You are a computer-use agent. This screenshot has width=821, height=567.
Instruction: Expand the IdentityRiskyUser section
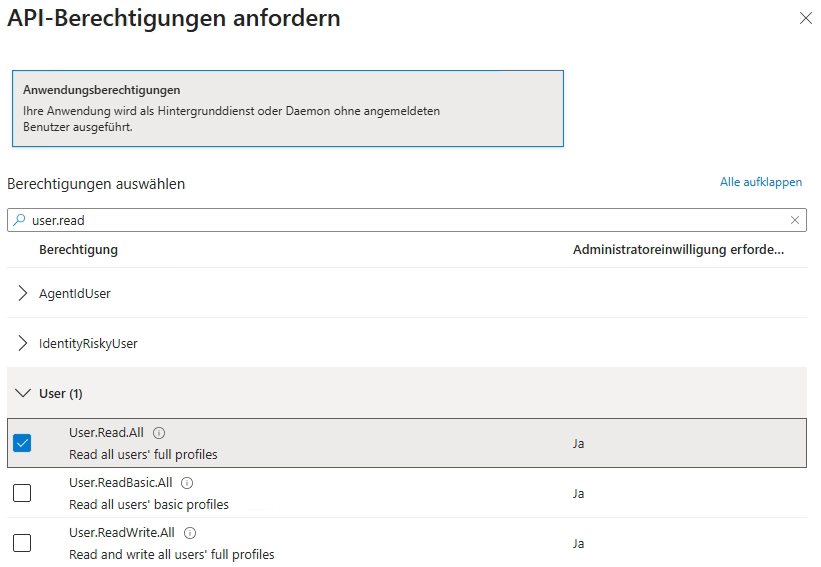click(23, 343)
